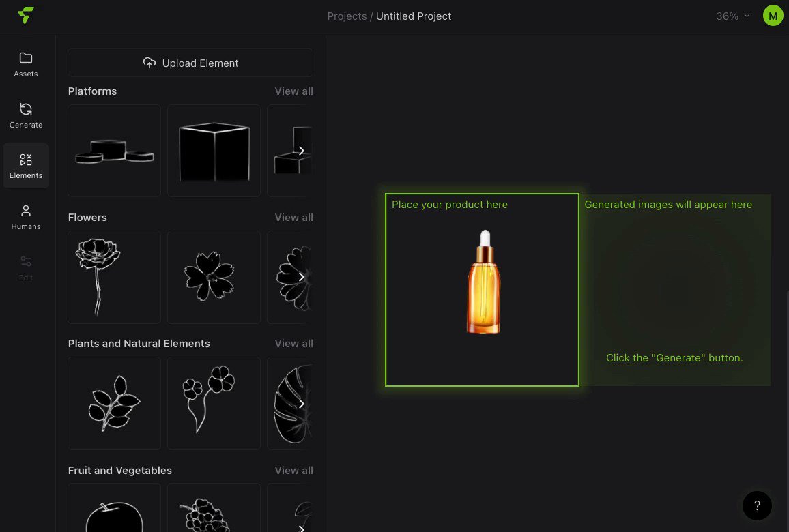Click the "Place your product here" label

pos(449,205)
